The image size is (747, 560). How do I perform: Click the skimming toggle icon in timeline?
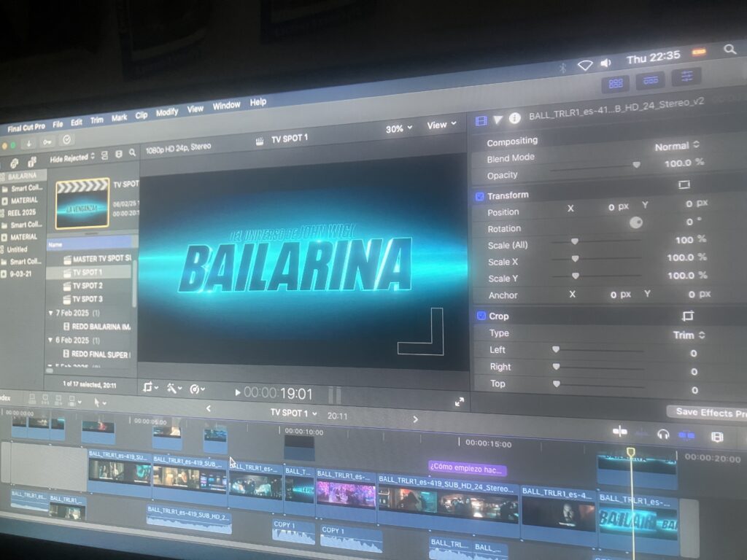pyautogui.click(x=619, y=432)
